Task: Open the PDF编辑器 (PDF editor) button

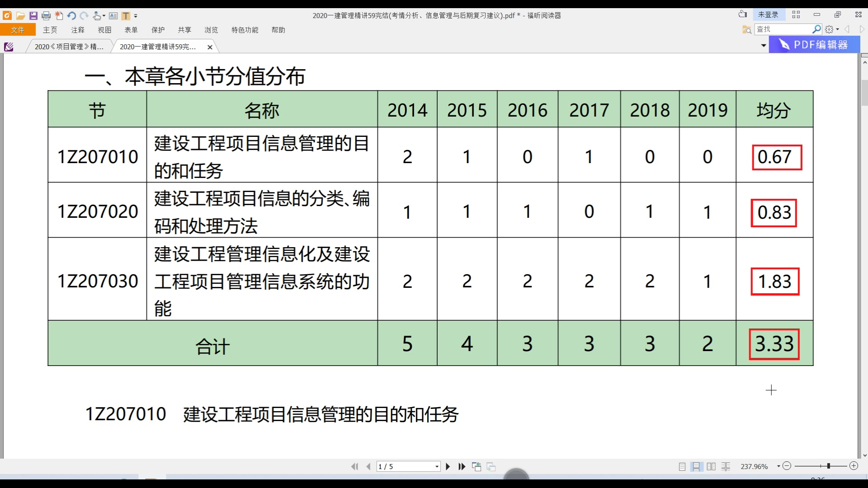Action: pos(813,45)
